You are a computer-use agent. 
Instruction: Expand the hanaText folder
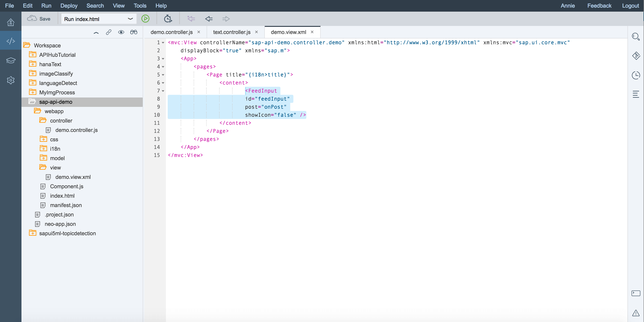[32, 64]
